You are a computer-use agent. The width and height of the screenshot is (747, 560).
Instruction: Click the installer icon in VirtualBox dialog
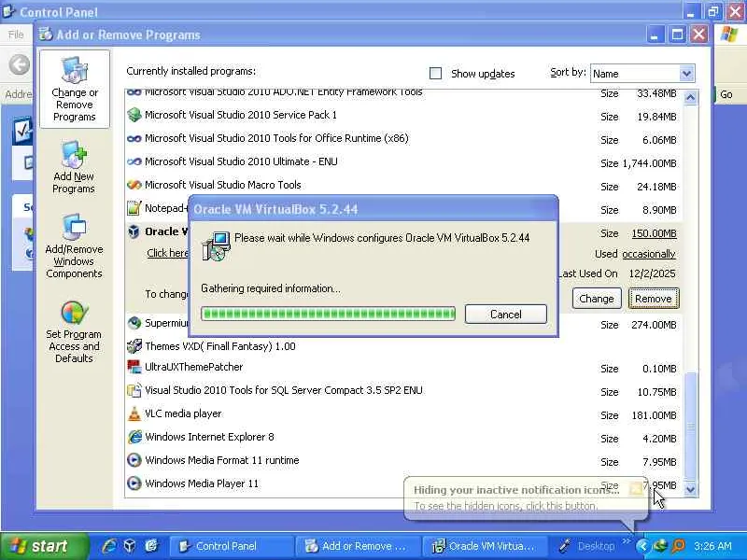pyautogui.click(x=217, y=245)
